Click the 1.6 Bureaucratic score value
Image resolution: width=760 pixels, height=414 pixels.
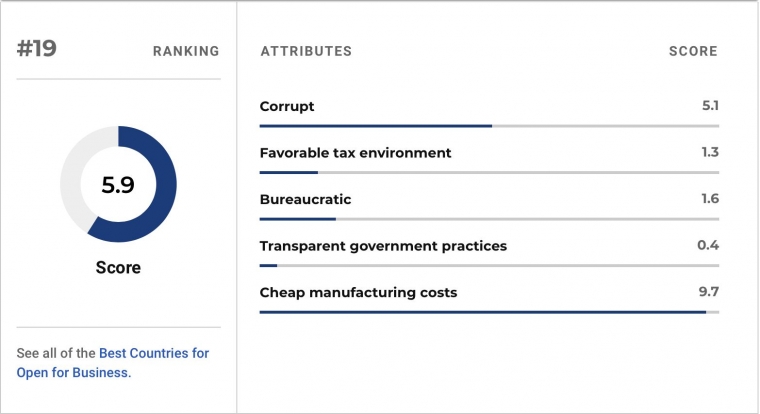710,199
